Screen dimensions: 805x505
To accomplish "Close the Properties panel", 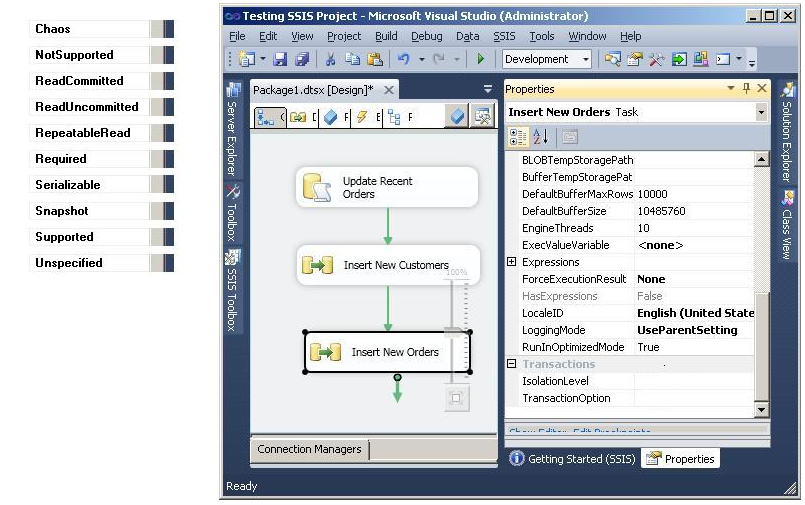I will click(x=762, y=88).
